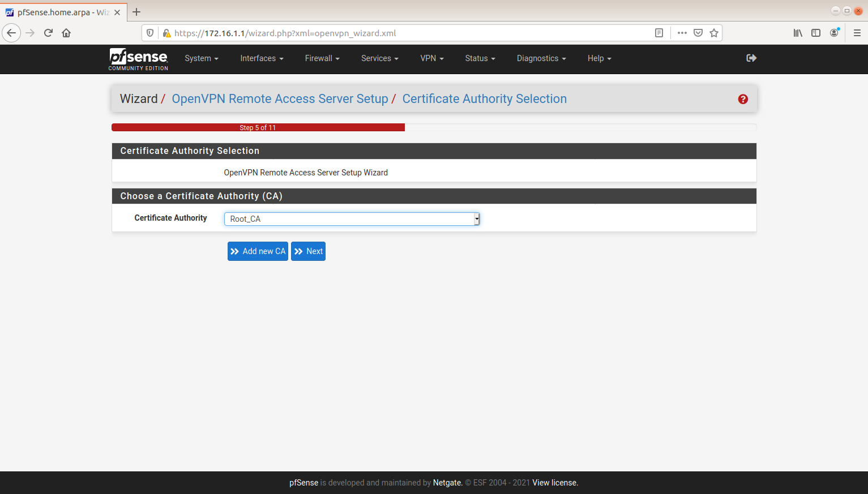868x494 pixels.
Task: Maximize the browser window
Action: point(847,11)
